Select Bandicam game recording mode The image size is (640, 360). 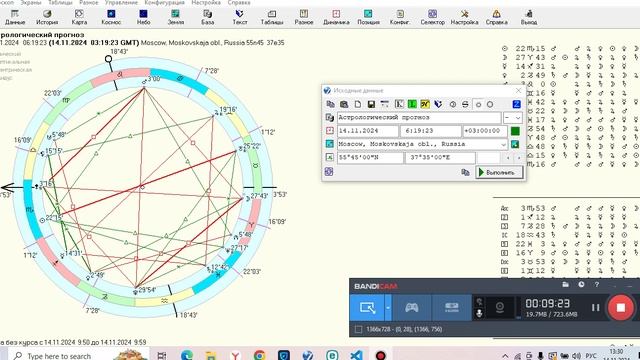tap(411, 307)
